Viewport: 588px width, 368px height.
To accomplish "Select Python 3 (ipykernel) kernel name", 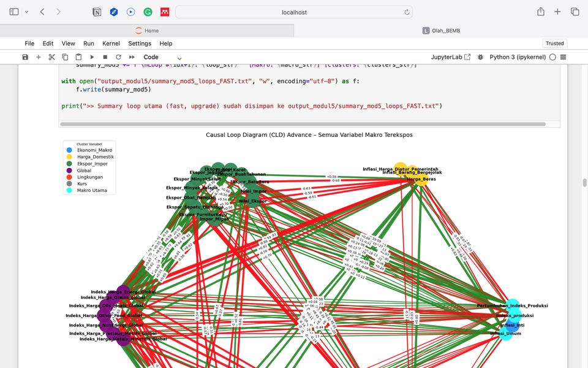I will pyautogui.click(x=518, y=57).
